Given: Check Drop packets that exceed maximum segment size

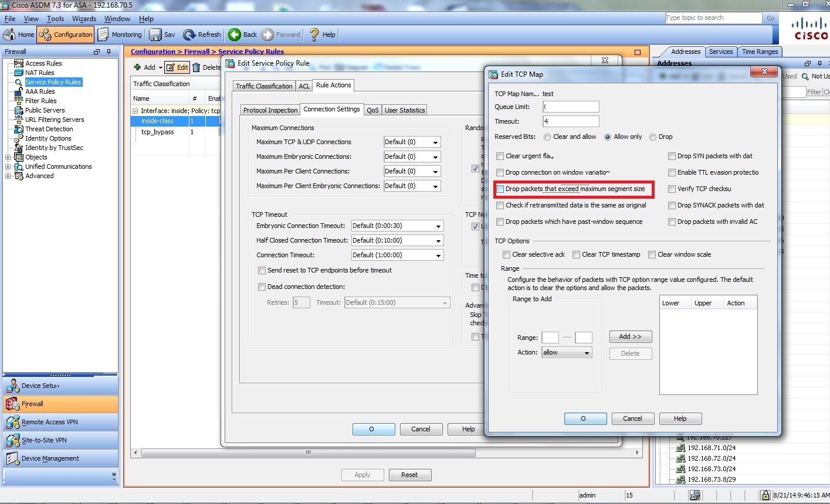Looking at the screenshot, I should click(x=500, y=189).
